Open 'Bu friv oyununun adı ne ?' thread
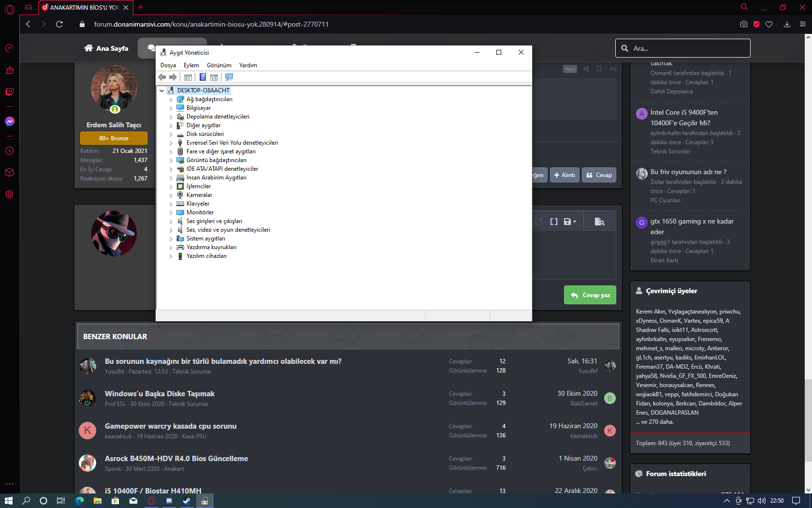Screen dimensions: 812x508 (x=688, y=172)
